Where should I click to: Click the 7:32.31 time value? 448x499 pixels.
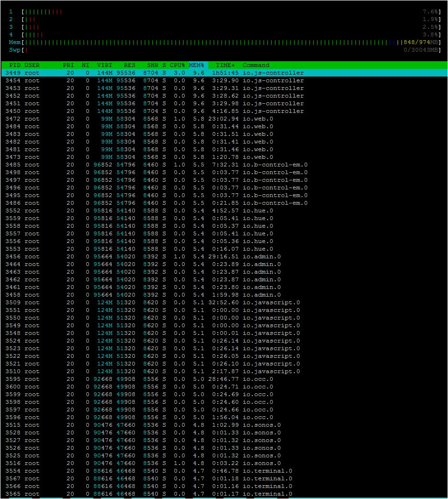click(225, 165)
